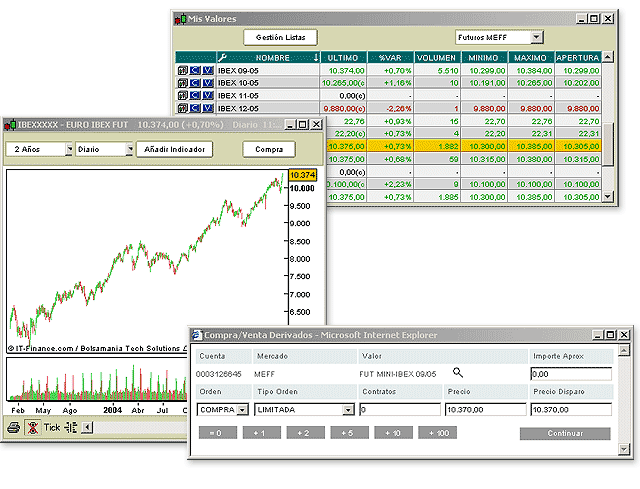
Task: Click the C buy icon for IBEX 10-05
Action: (x=195, y=84)
